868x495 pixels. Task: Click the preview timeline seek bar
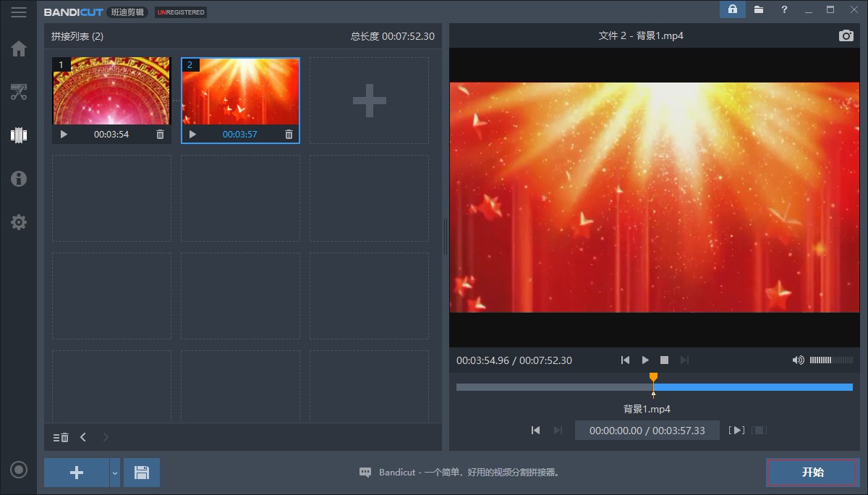(752, 387)
